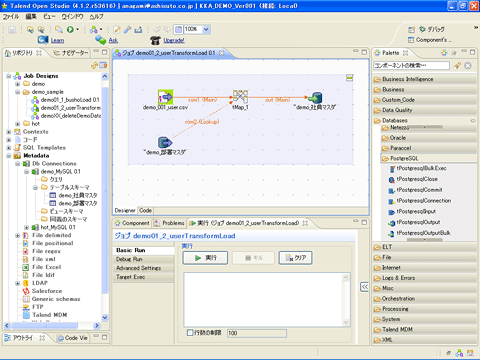
Task: Select Advanced Settings section
Action: pos(143,268)
